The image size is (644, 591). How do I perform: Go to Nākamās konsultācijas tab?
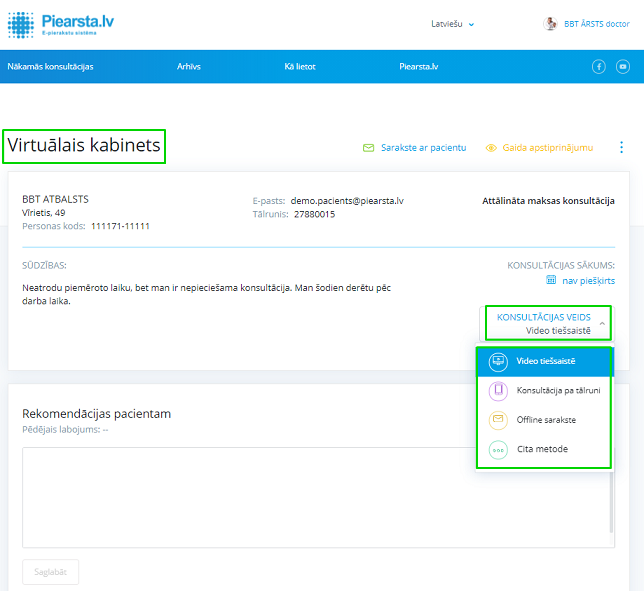[50, 67]
